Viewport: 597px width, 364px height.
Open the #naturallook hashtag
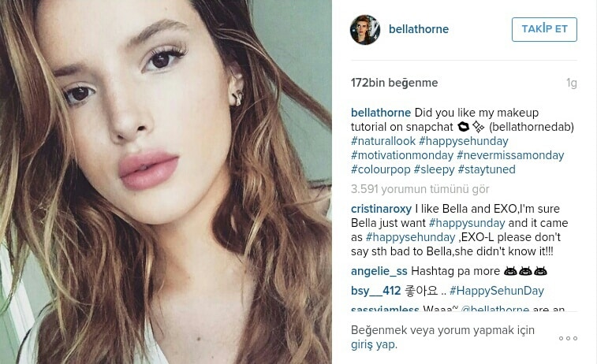(x=382, y=141)
